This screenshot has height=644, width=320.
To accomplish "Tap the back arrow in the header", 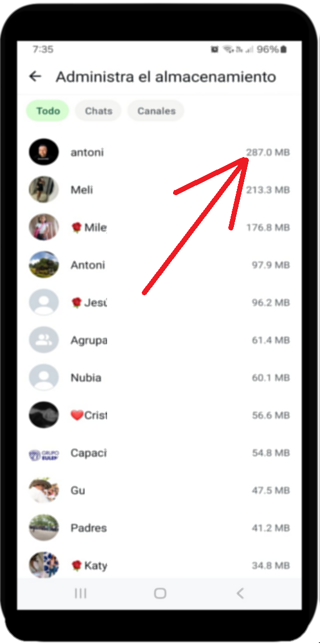I will tap(35, 76).
